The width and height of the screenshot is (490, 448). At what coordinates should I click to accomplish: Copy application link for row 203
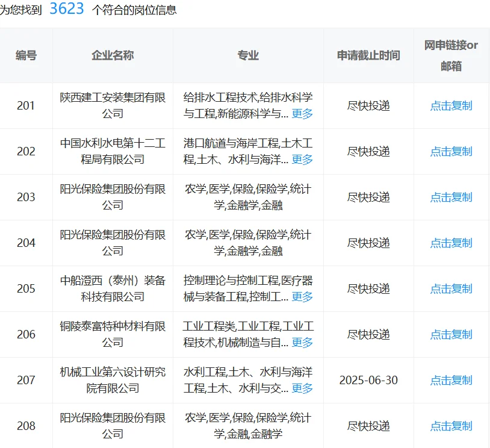[x=451, y=198]
